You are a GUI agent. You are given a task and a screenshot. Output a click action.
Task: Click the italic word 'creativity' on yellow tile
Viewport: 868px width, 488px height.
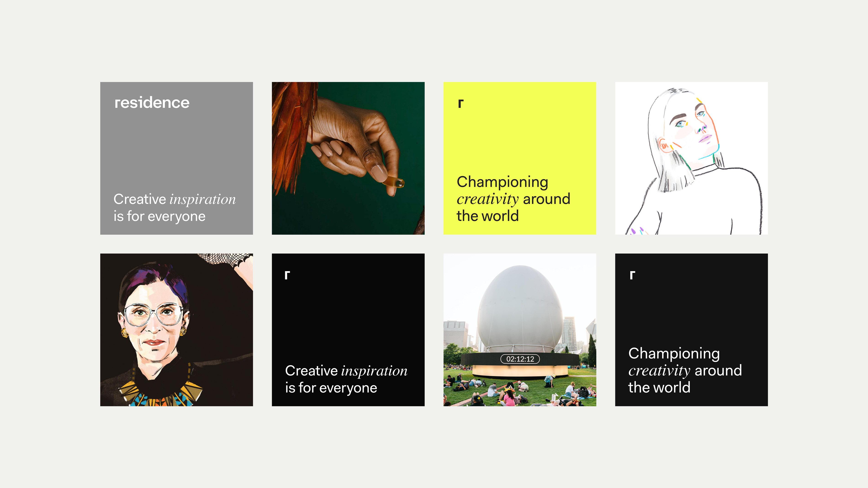tap(487, 199)
